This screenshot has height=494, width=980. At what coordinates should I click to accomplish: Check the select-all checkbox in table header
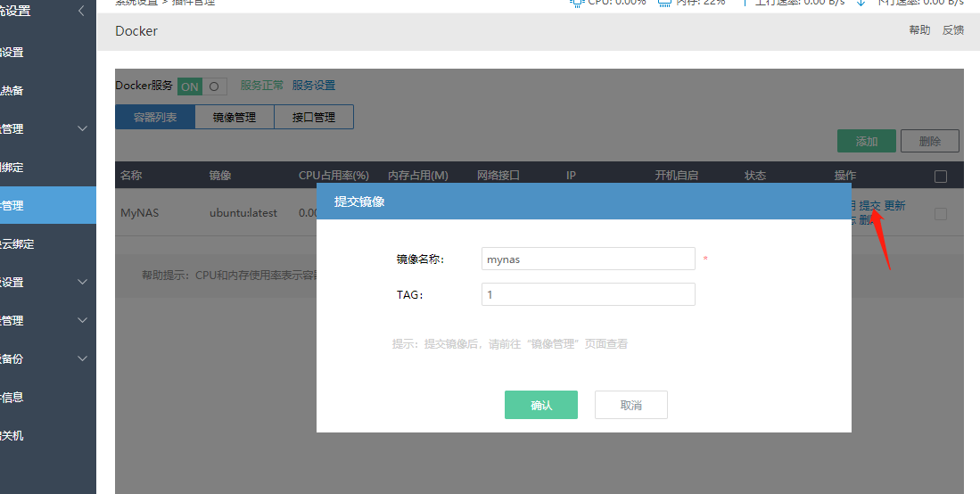(x=940, y=177)
